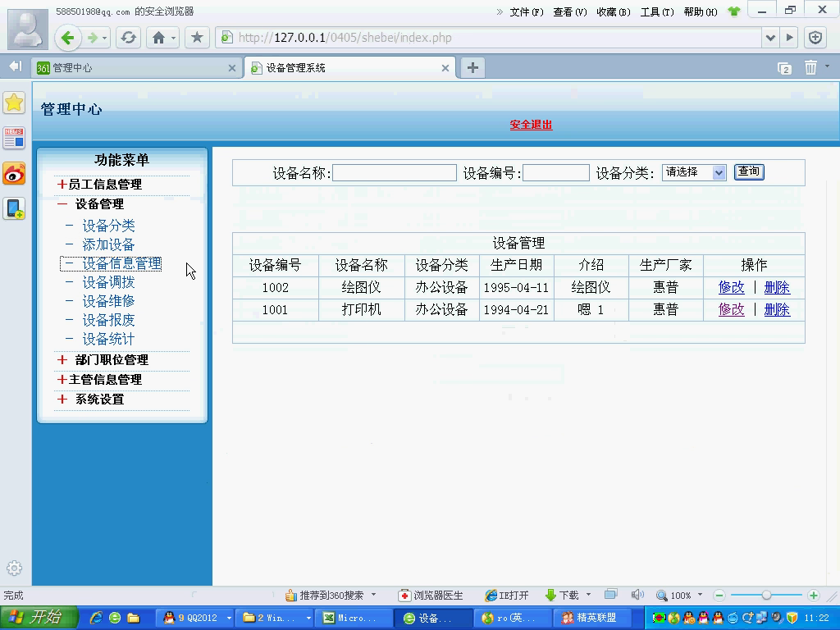Expand 系统设置 menu section
Image resolution: width=840 pixels, height=630 pixels.
point(91,399)
